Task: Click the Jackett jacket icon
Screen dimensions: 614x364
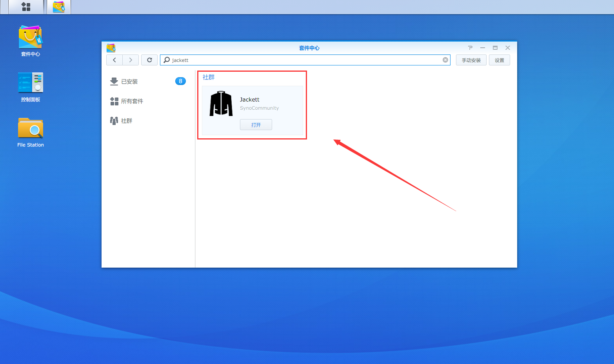Action: click(221, 103)
